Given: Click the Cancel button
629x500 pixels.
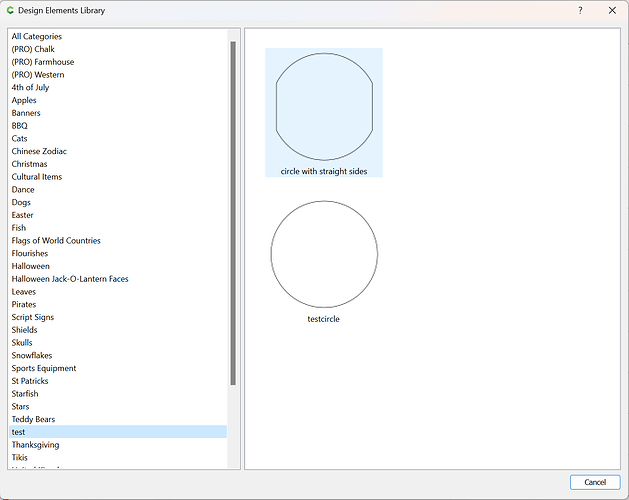Looking at the screenshot, I should point(595,482).
